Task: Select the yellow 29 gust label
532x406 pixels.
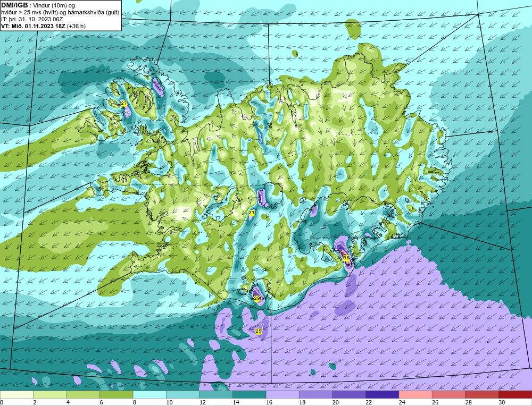Action: pos(257,298)
